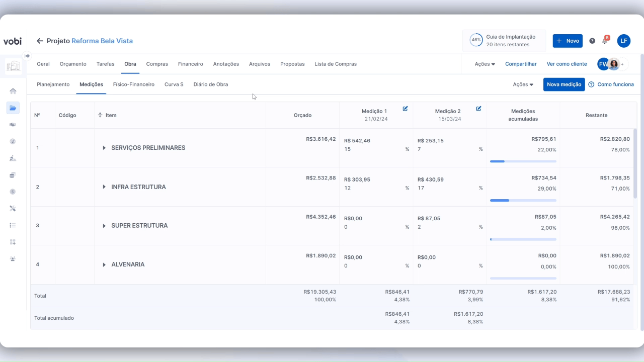Expand the INFRA ESTRUTURA row
644x362 pixels.
(104, 187)
